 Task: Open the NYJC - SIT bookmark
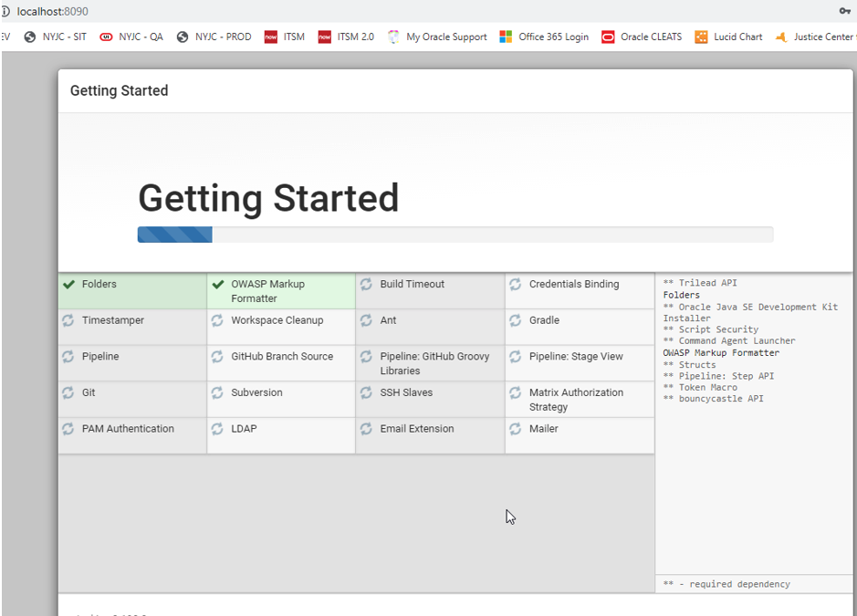click(56, 37)
